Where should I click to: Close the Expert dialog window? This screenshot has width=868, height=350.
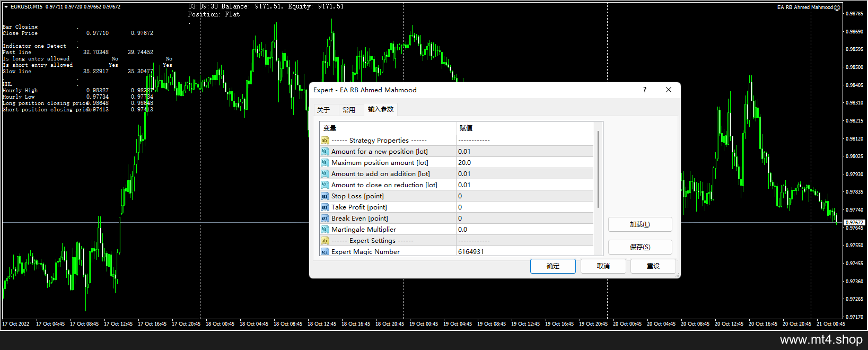click(x=669, y=90)
